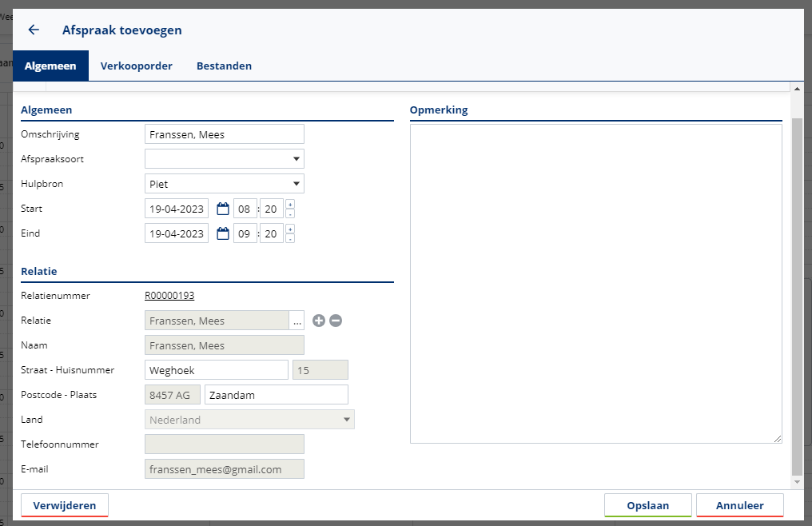Click the minus icon to remove the Relatie
The height and width of the screenshot is (526, 812).
click(336, 321)
